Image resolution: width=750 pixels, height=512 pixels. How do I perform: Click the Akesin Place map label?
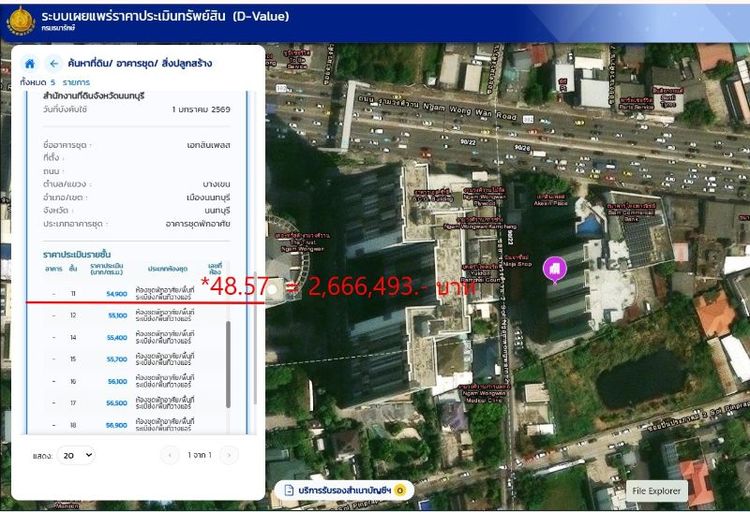point(551,200)
